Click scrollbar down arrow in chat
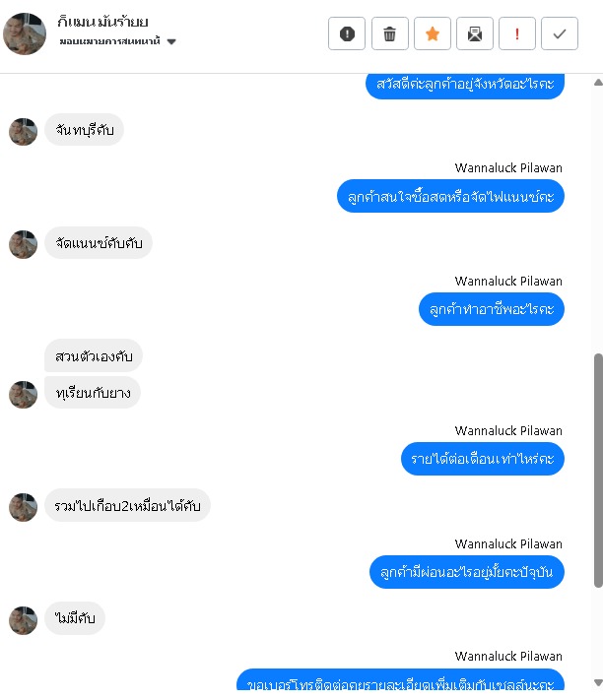Image resolution: width=603 pixels, height=700 pixels. click(598, 682)
